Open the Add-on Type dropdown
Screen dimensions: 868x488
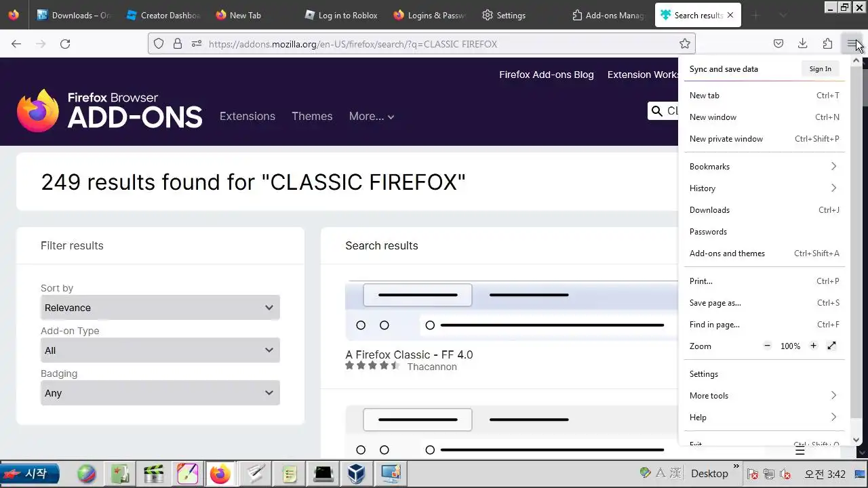(x=160, y=350)
